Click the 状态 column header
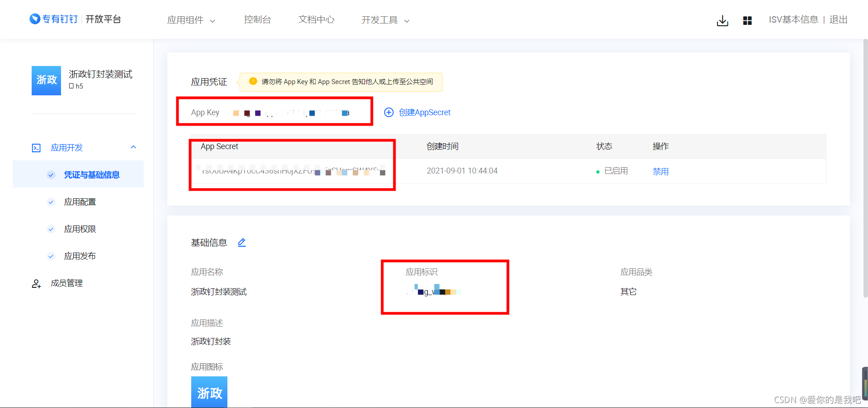 coord(604,146)
